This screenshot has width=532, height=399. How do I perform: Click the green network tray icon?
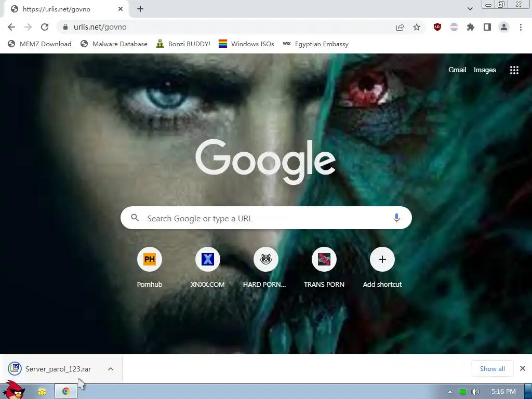click(463, 392)
